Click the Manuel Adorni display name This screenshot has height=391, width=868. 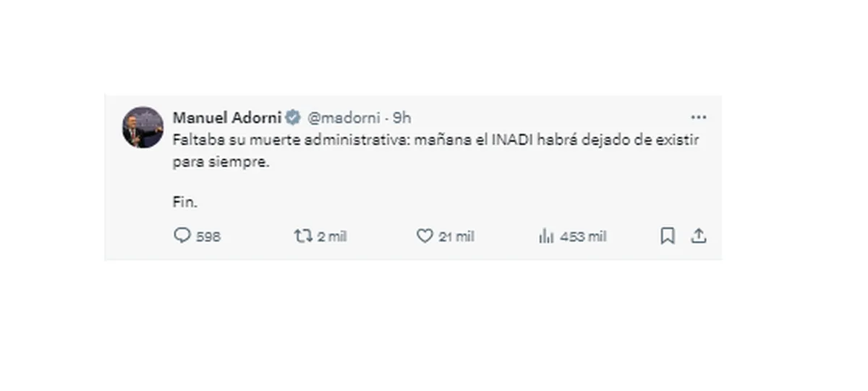click(x=226, y=118)
